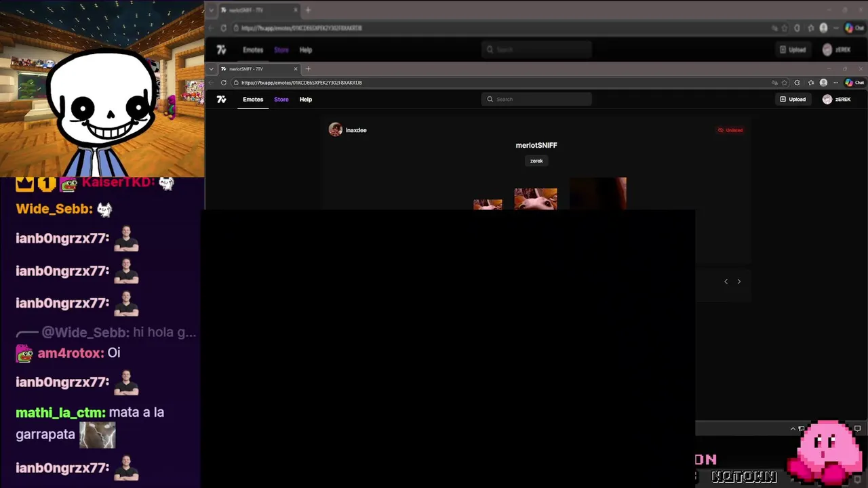Open Help tab in front window
Image resolution: width=868 pixels, height=488 pixels.
pos(306,100)
